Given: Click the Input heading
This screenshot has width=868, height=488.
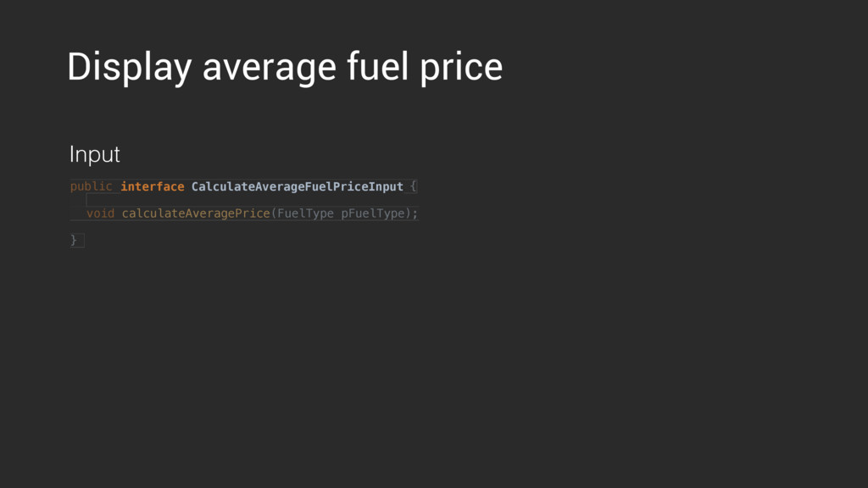Looking at the screenshot, I should 95,154.
